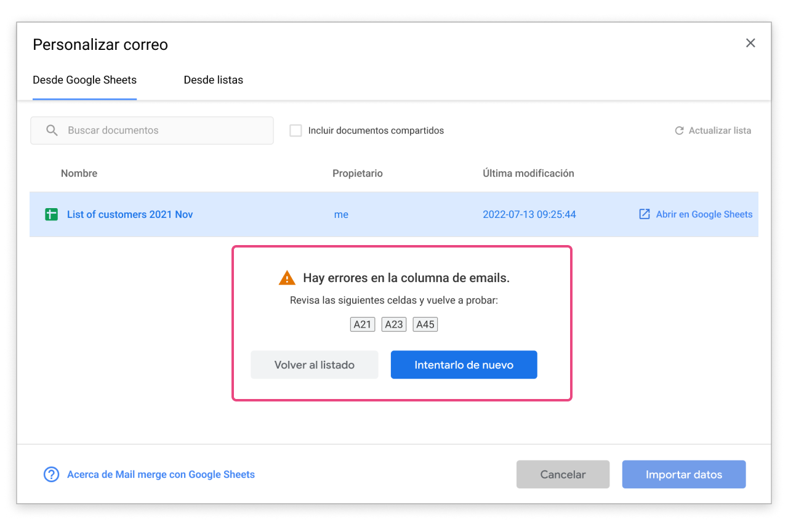
Task: Click Abrir en Google Sheets link
Action: [x=704, y=214]
